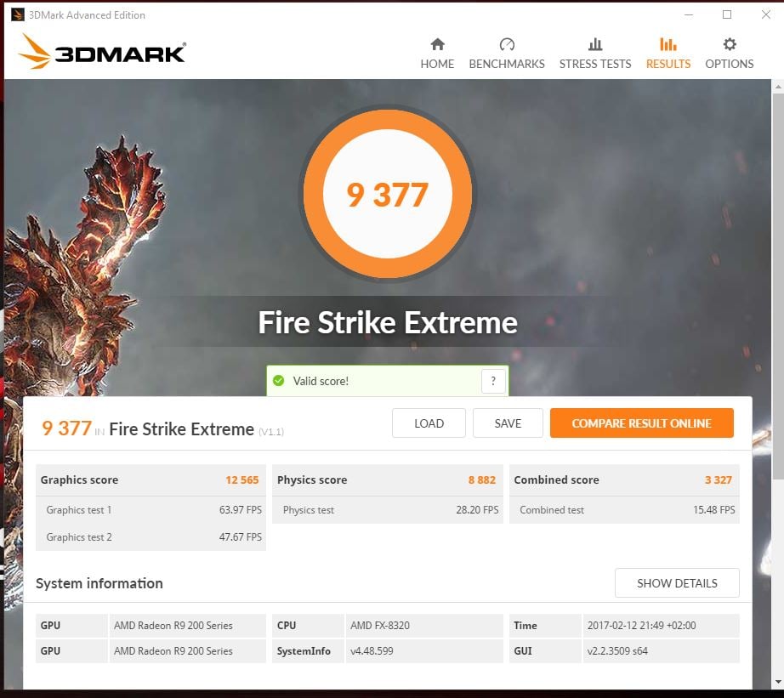Click SystemInfo version v4.48.599

point(372,651)
